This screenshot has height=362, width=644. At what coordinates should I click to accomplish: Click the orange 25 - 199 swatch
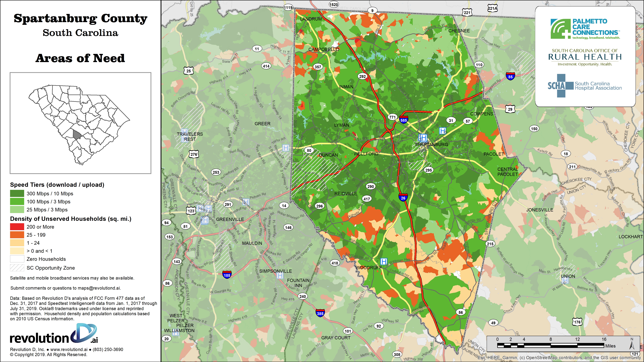tap(17, 235)
